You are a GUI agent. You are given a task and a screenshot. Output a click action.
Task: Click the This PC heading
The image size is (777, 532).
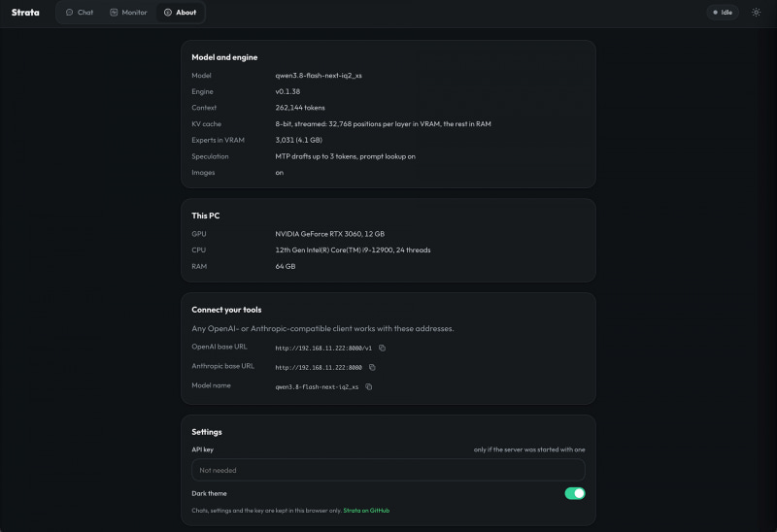[x=206, y=216]
